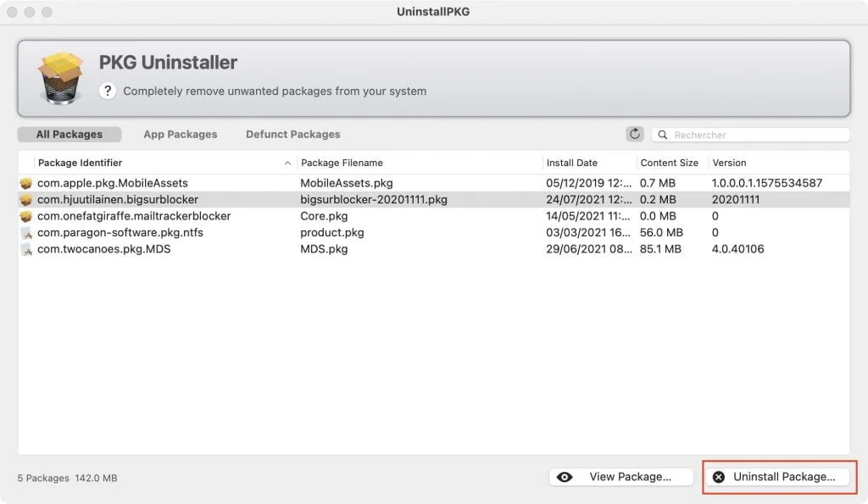Click the 85.1 MB content size cell
This screenshot has width=868, height=504.
(x=660, y=250)
